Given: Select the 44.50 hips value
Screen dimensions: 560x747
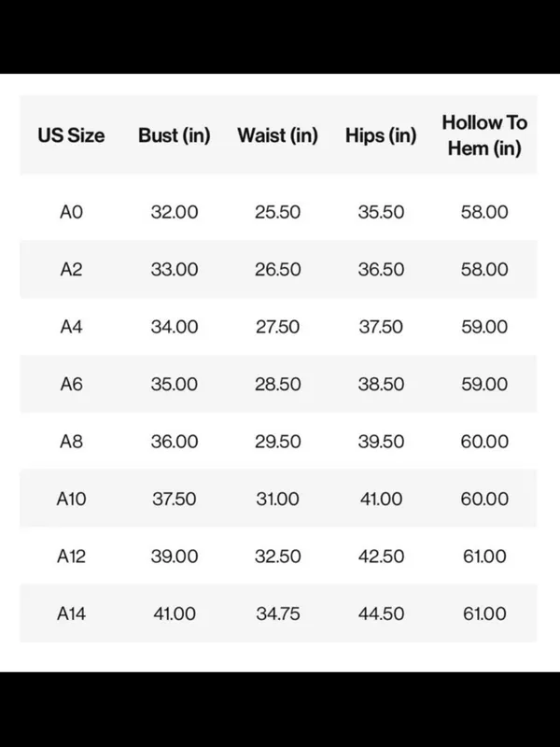Looking at the screenshot, I should point(381,613).
